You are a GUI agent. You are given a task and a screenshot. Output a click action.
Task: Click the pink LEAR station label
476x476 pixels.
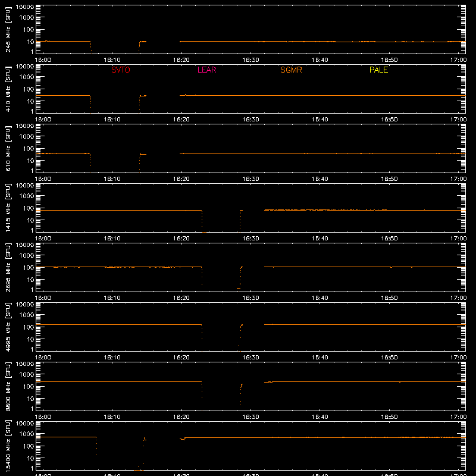click(206, 70)
